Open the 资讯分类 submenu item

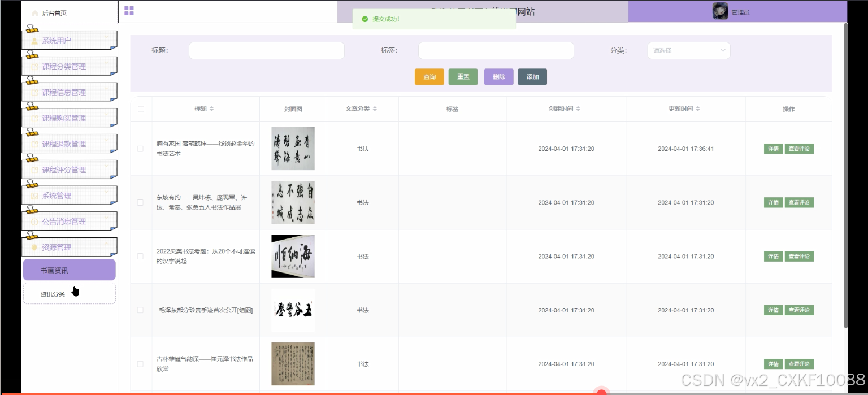tap(70, 294)
